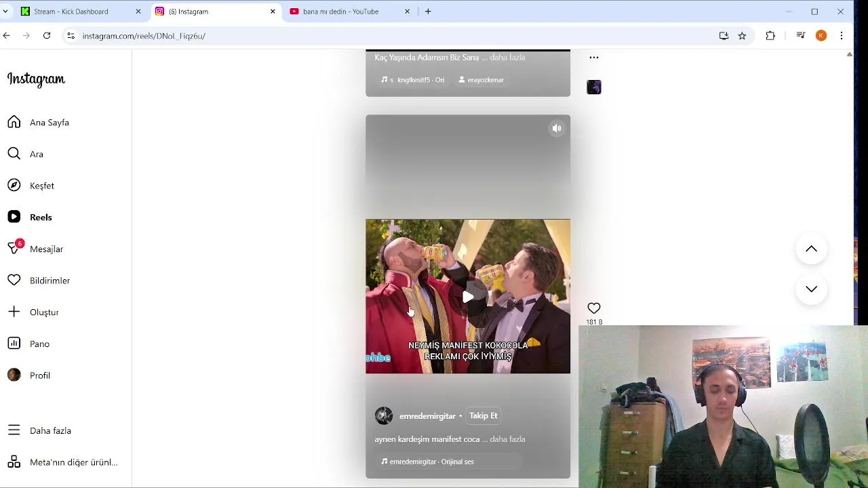Open the Bildirimler heart icon
This screenshot has width=868, height=488.
click(14, 280)
